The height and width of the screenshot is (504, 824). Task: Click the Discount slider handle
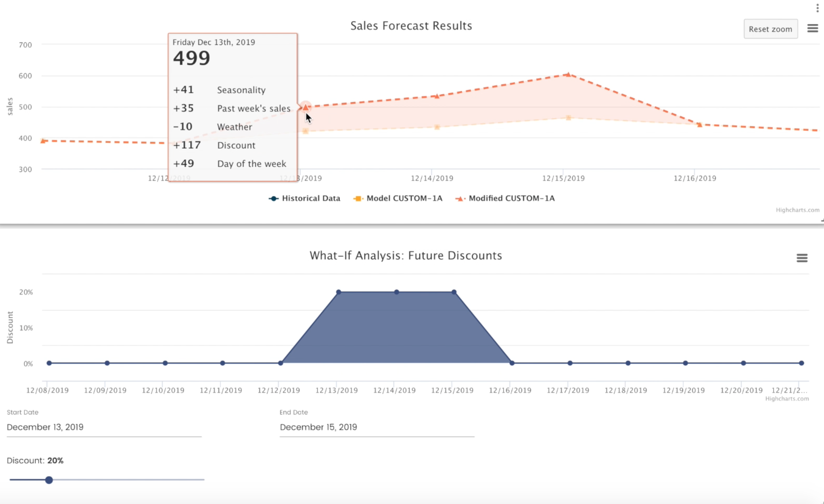[49, 480]
